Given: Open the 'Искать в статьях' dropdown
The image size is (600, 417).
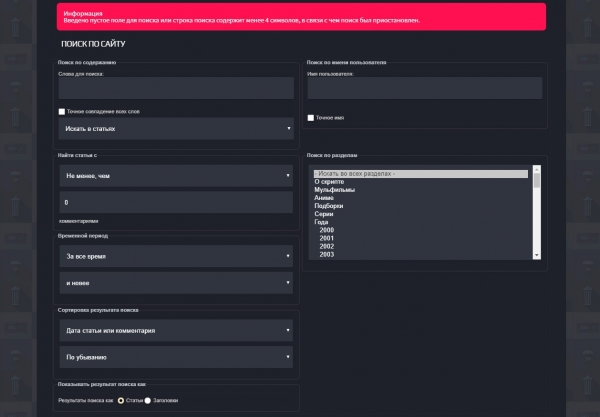Looking at the screenshot, I should coord(176,129).
